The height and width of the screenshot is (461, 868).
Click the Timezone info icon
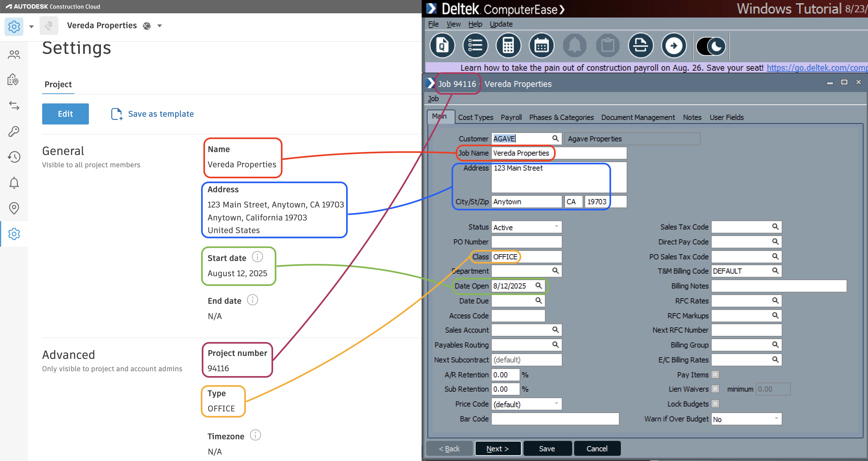click(255, 435)
